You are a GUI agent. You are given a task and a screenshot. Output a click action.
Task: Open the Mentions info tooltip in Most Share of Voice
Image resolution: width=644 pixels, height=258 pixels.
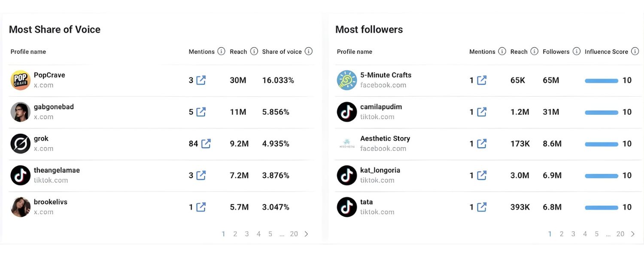coord(222,51)
